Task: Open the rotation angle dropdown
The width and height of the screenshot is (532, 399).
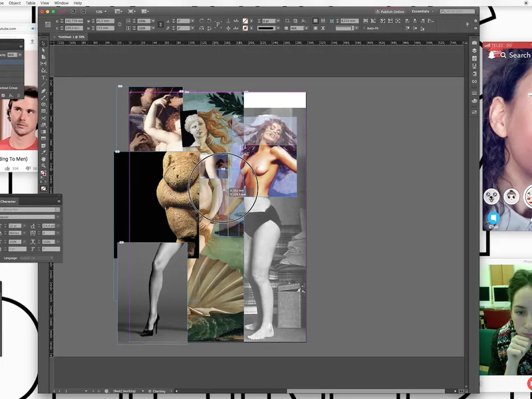Action: pos(192,21)
